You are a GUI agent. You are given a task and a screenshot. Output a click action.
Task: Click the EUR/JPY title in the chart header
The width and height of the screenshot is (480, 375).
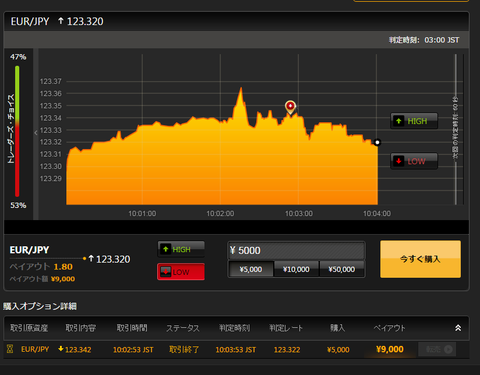30,21
